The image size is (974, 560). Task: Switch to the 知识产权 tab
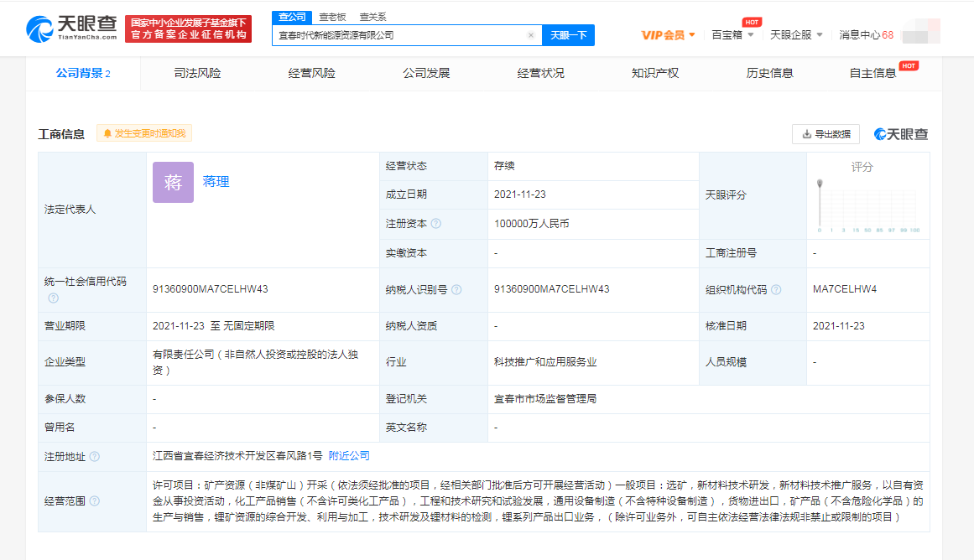(x=655, y=73)
